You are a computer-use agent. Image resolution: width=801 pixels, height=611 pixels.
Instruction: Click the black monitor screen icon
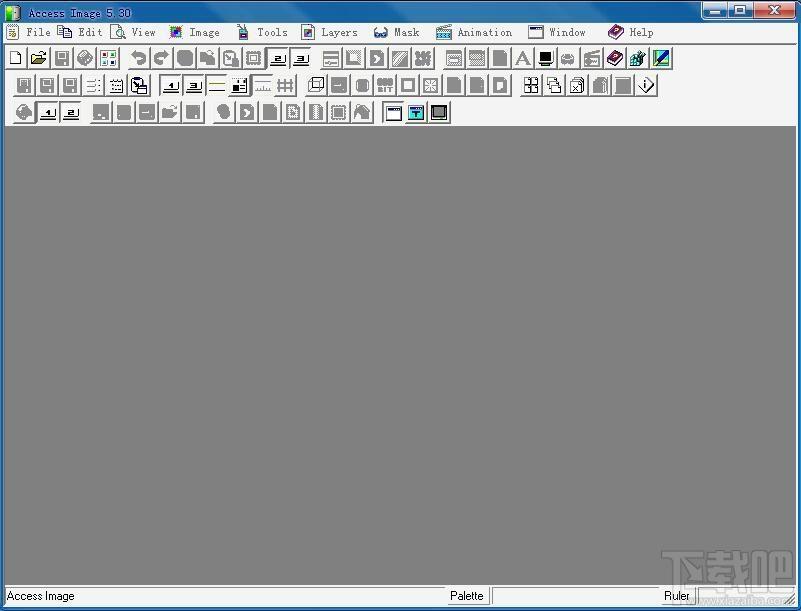pyautogui.click(x=546, y=58)
